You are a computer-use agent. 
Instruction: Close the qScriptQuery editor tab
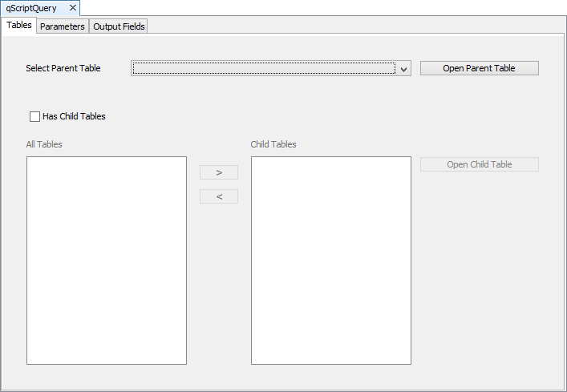73,8
